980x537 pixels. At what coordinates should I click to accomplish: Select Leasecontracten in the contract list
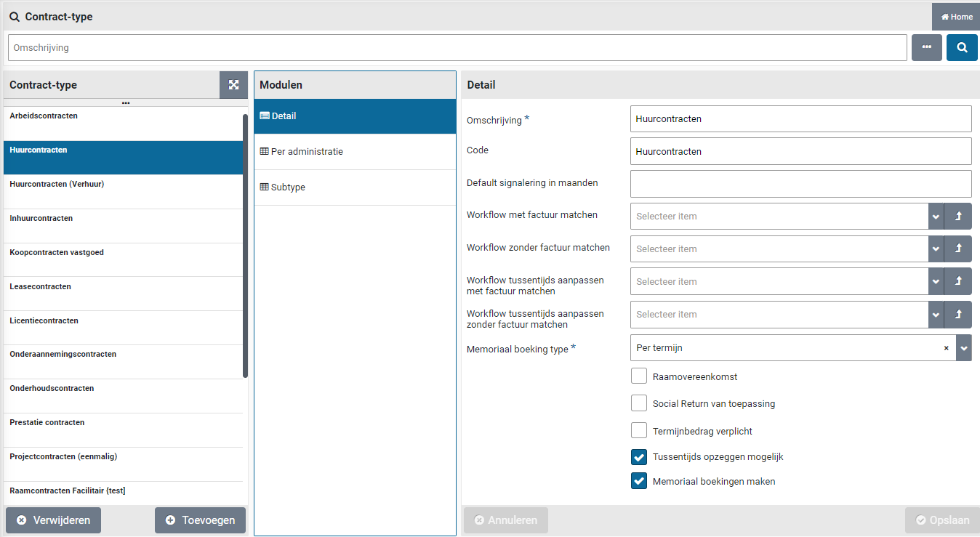coord(41,287)
